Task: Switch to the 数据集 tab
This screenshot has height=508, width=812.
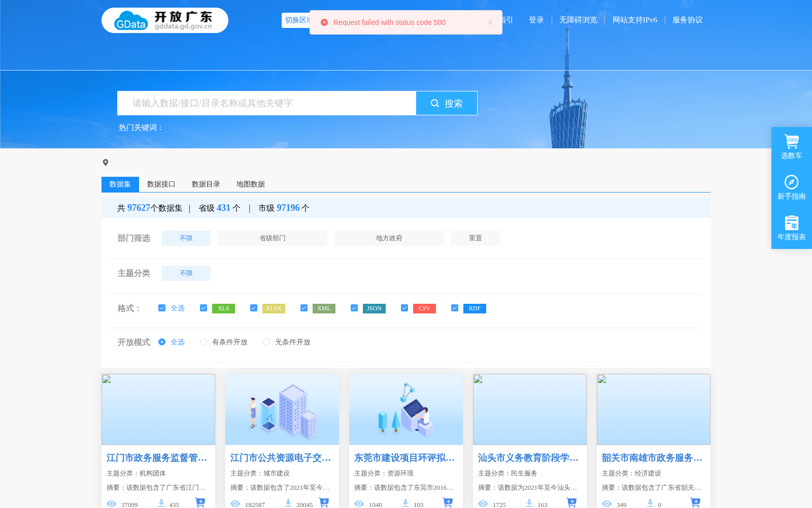Action: tap(120, 184)
